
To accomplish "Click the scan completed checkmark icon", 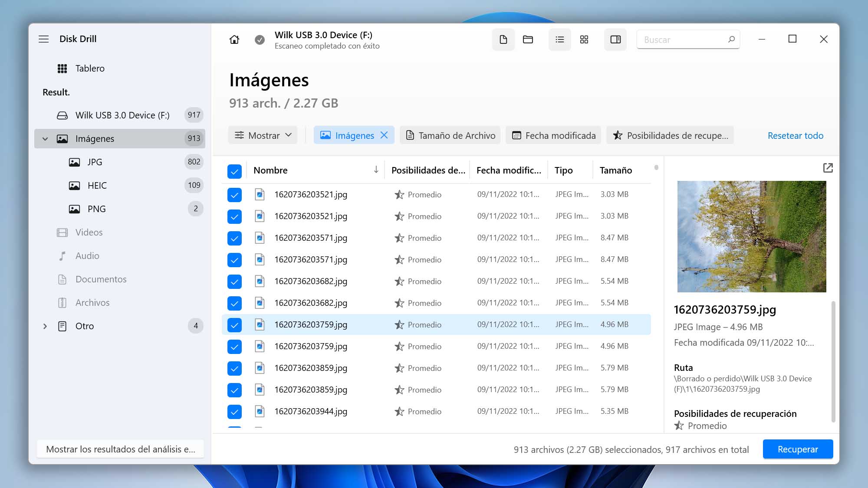I will [260, 40].
